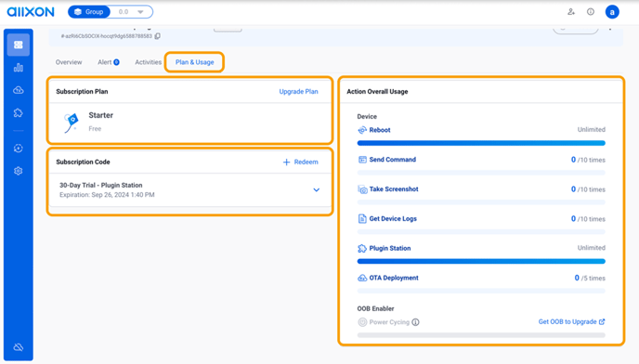
Task: Open the Plugin Station puzzle sidebar icon
Action: pos(19,113)
